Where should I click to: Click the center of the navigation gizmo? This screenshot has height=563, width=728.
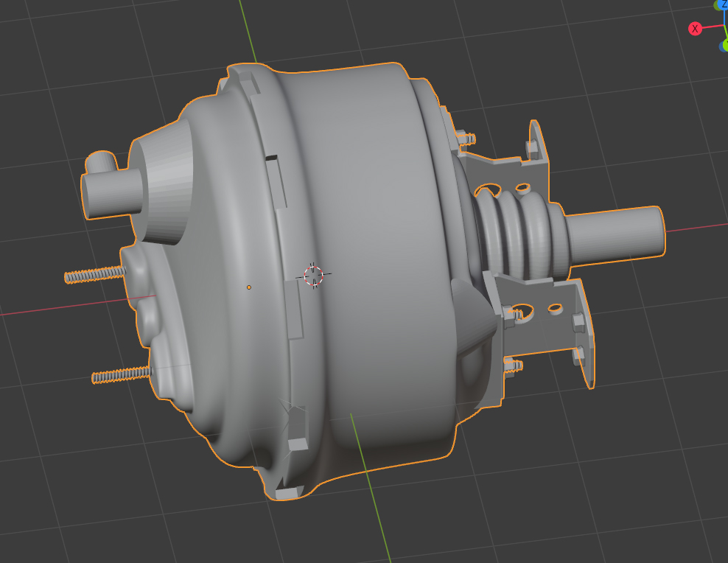point(725,27)
